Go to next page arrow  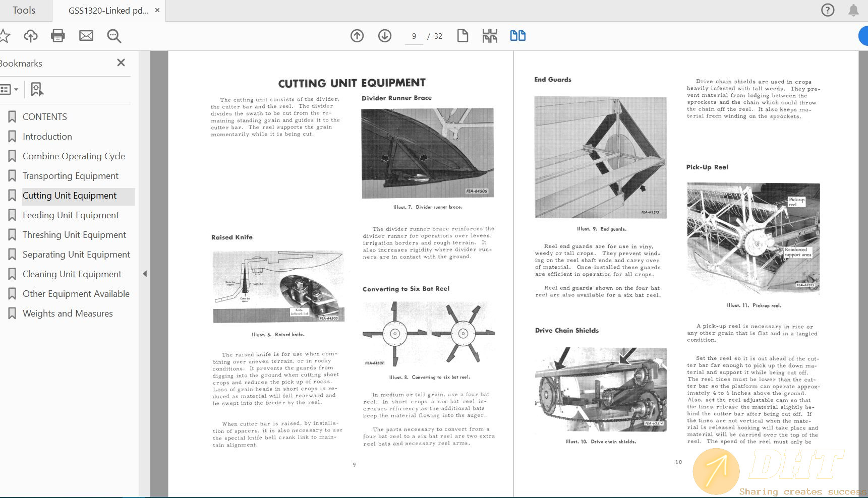tap(385, 36)
